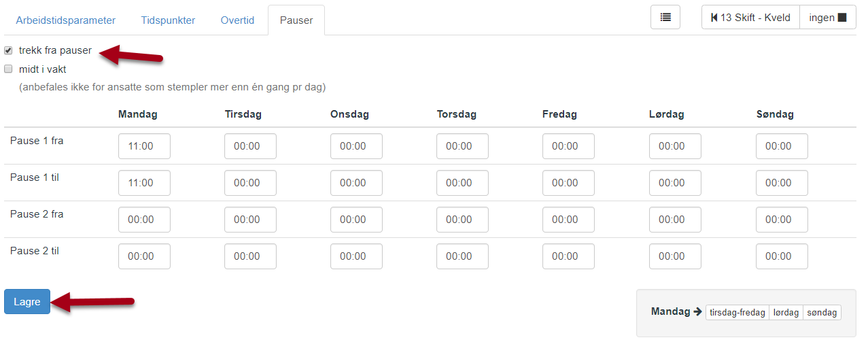Open the Overtid tab
The image size is (868, 342).
click(237, 20)
